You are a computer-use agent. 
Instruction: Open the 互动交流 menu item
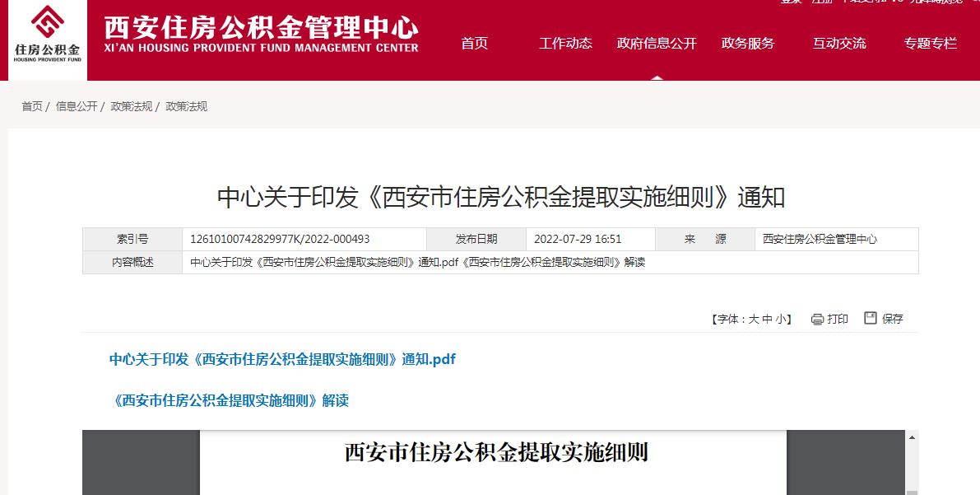point(839,44)
